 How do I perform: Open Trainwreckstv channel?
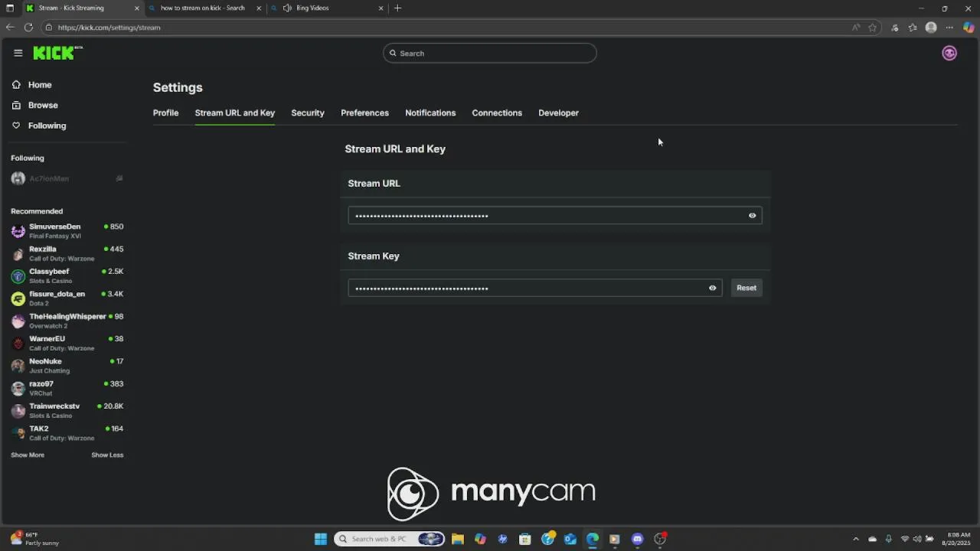[x=67, y=411]
